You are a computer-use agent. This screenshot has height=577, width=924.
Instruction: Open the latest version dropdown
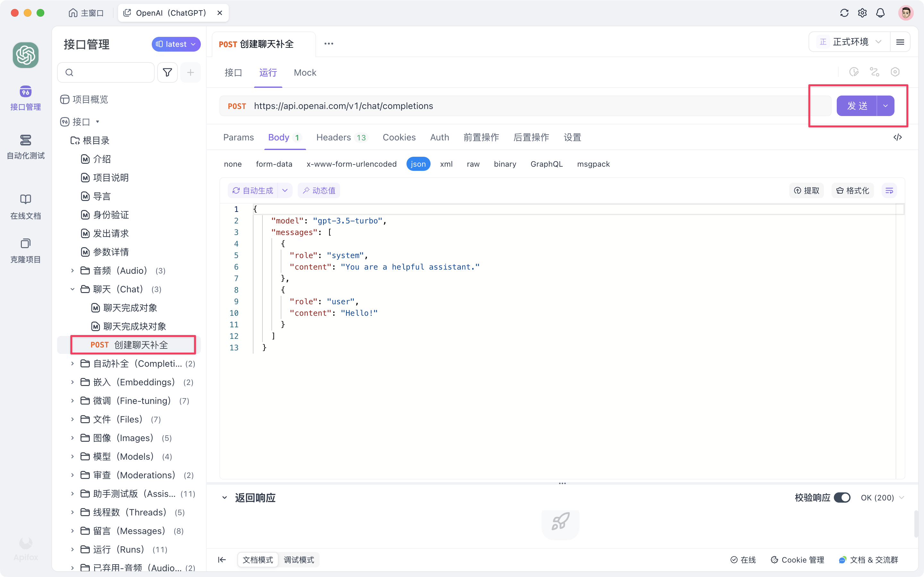[175, 44]
